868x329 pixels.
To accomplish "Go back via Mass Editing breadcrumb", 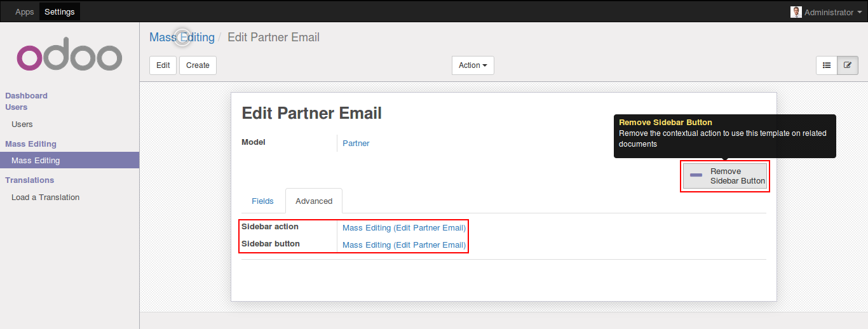I will [182, 37].
